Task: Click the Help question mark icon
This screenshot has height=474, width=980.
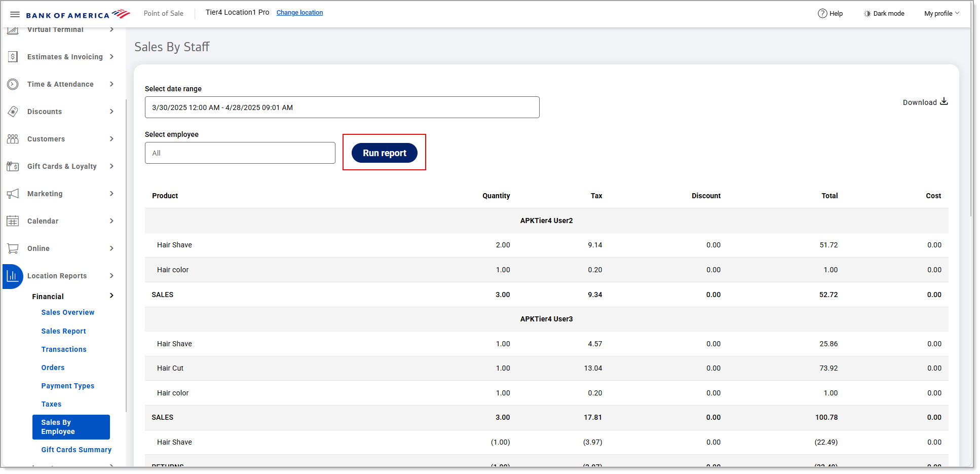Action: click(x=822, y=13)
